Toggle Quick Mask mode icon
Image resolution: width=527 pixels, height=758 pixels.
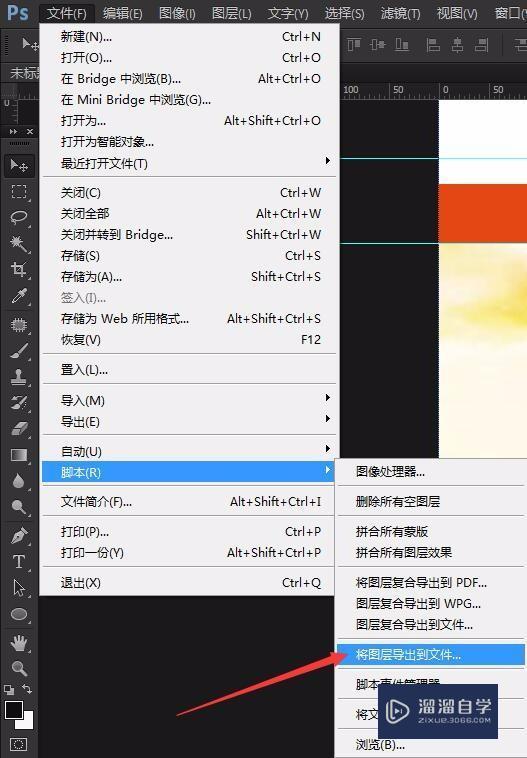coord(18,744)
